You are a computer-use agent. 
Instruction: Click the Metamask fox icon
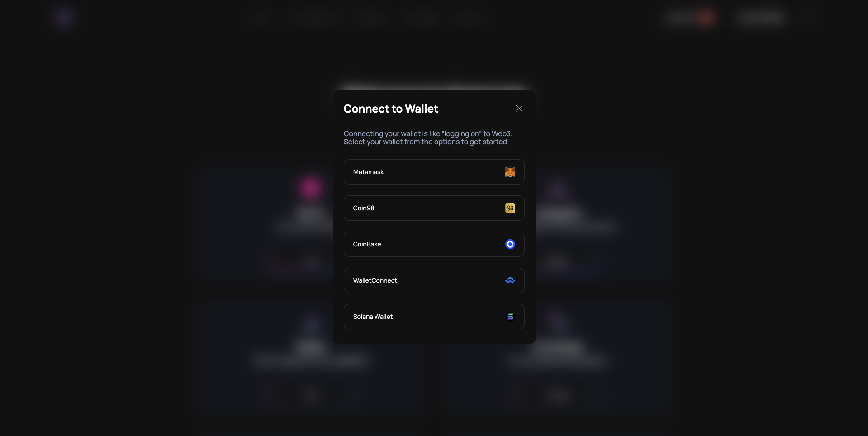click(x=510, y=172)
